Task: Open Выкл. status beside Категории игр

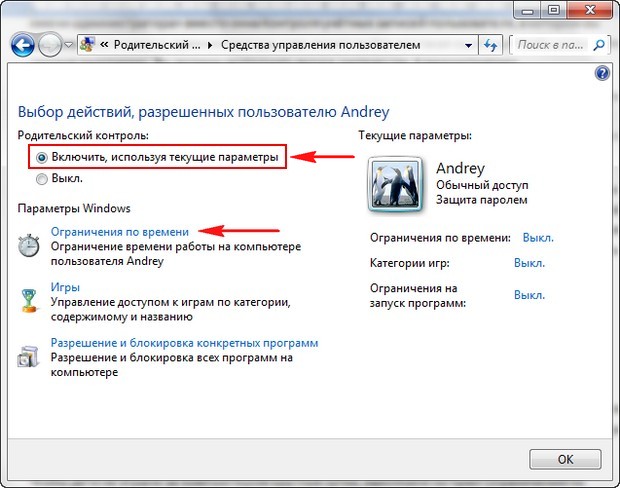Action: (x=529, y=263)
